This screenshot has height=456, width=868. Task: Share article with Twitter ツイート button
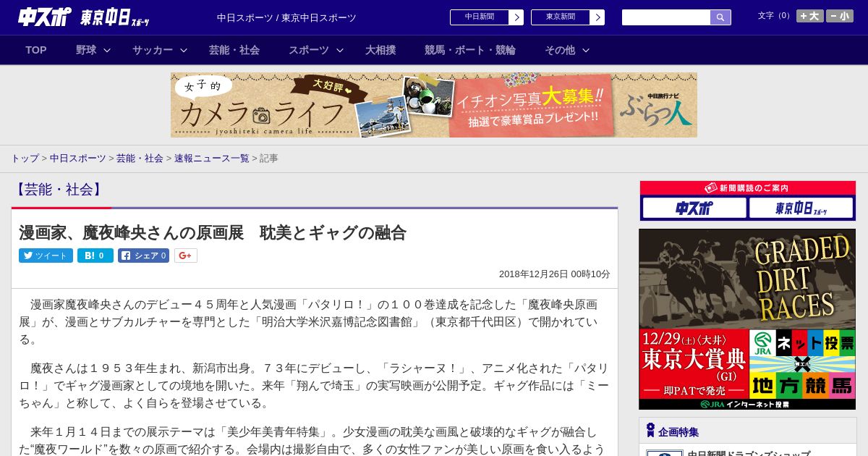point(46,256)
